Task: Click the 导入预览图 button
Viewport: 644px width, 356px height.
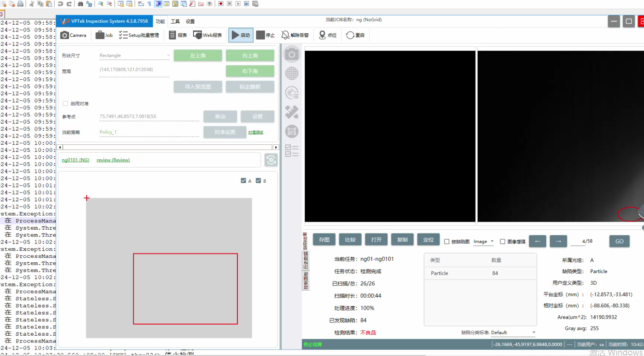Action: [x=198, y=87]
